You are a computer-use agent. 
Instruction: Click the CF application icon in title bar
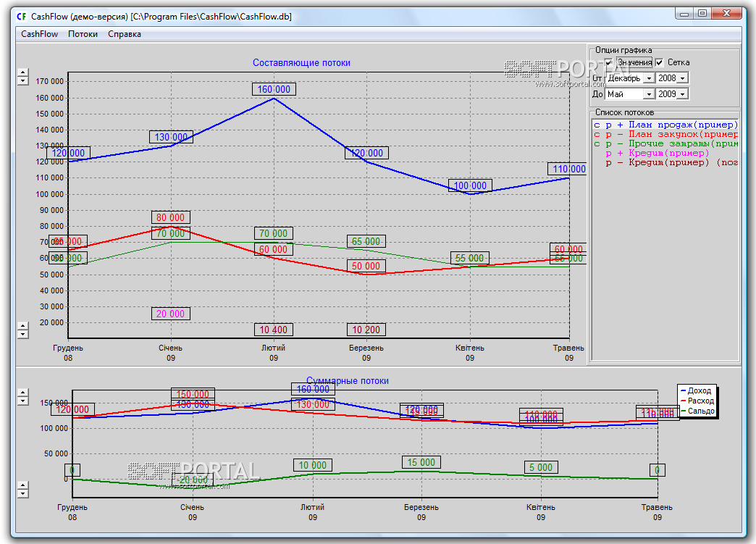click(22, 16)
